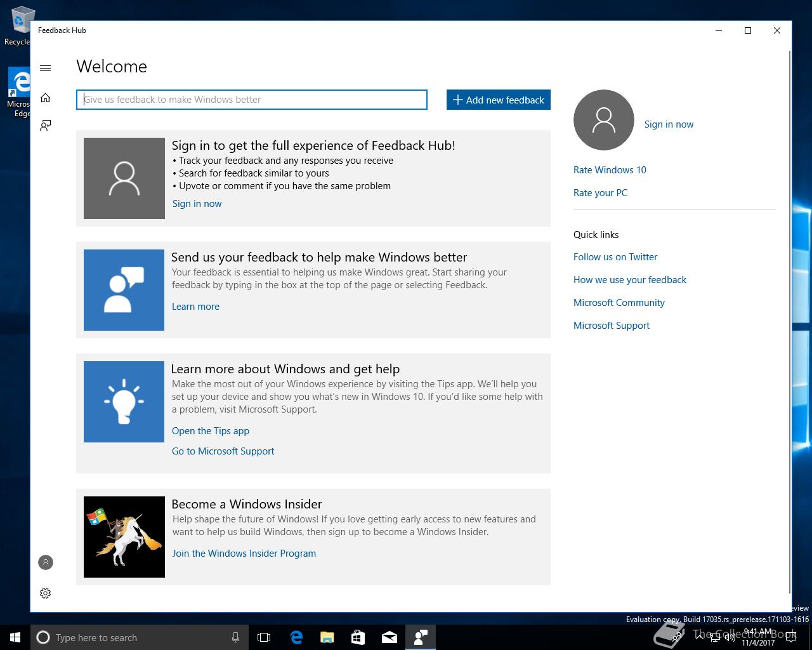Open the Windows Start menu
This screenshot has width=812, height=650.
point(15,637)
